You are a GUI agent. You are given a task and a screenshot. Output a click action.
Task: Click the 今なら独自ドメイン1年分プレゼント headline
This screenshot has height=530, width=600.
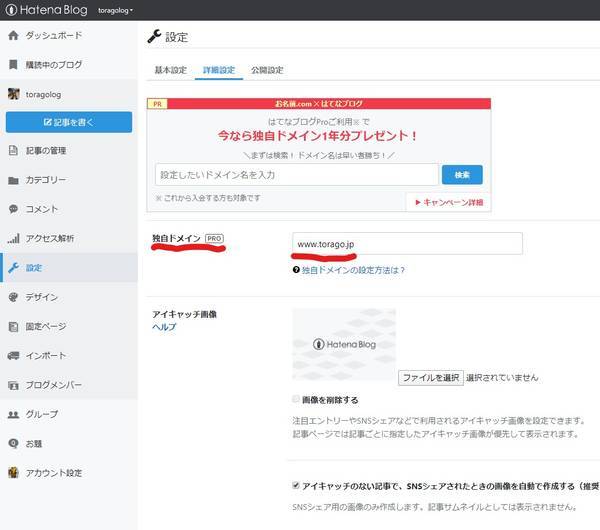point(317,135)
